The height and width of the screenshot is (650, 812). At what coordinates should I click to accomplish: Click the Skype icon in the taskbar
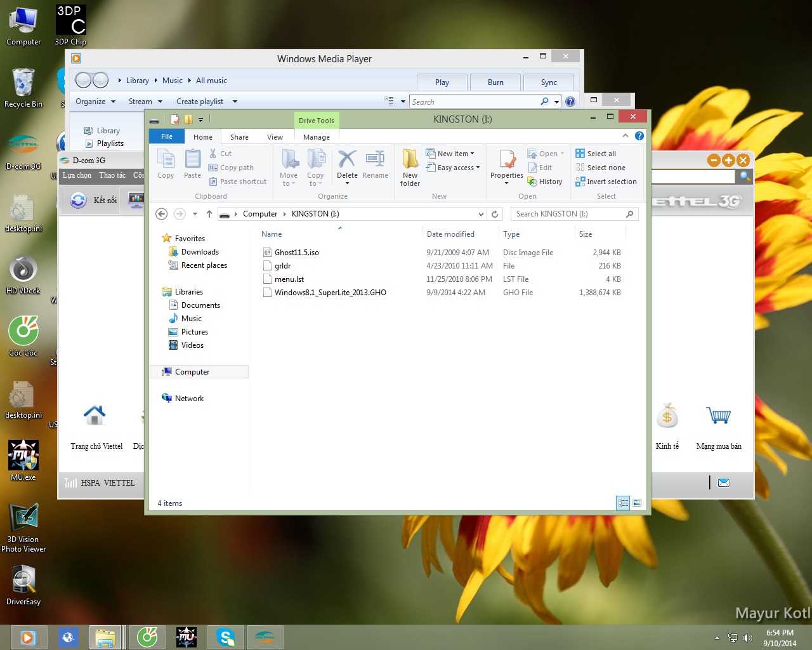click(x=225, y=637)
